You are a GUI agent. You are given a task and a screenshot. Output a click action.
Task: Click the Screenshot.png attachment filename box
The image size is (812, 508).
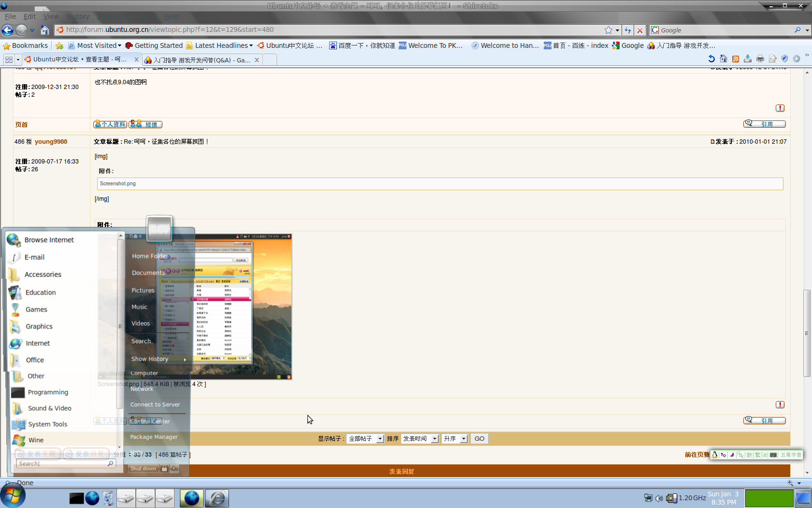pos(440,184)
